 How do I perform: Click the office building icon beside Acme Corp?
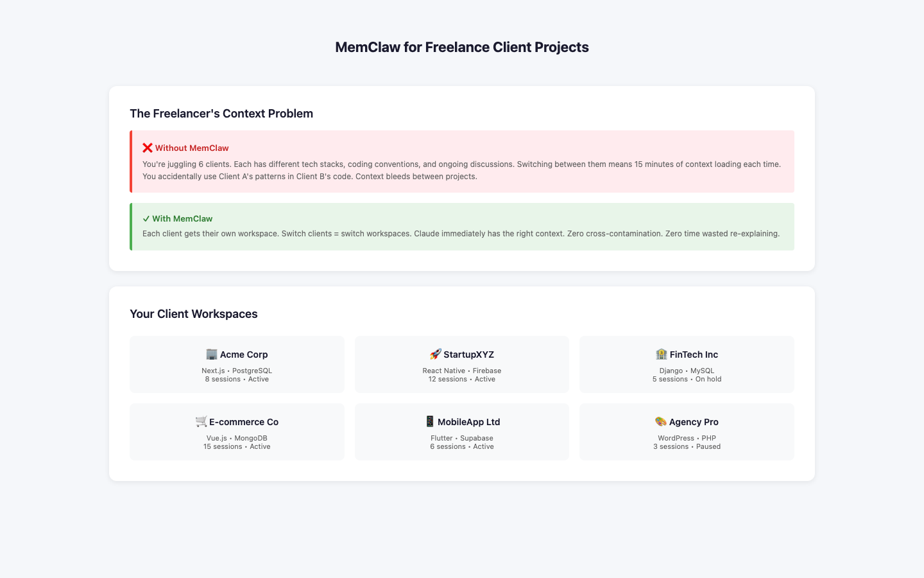tap(211, 355)
